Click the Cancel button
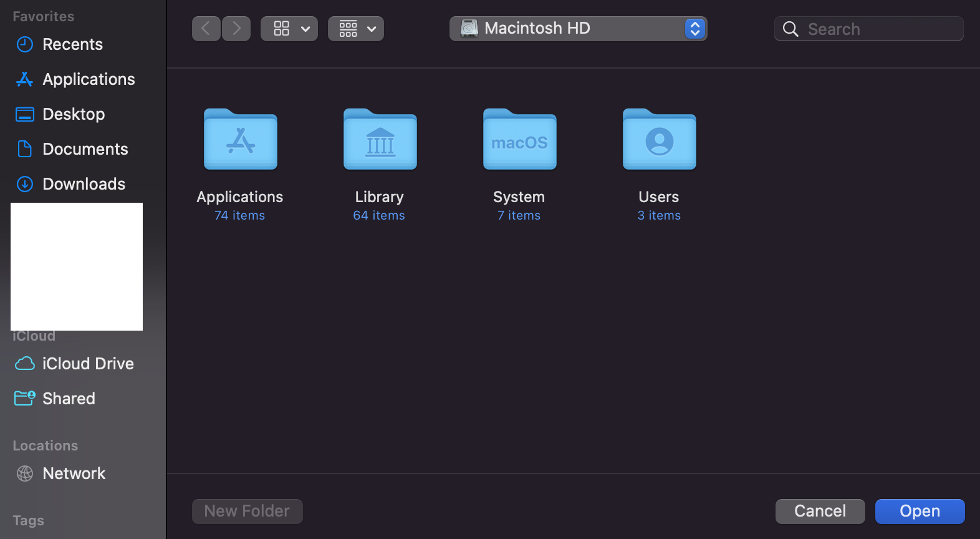 (820, 511)
